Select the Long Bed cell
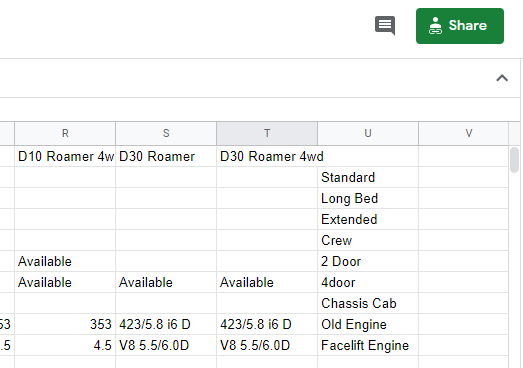The width and height of the screenshot is (523, 368). (x=368, y=198)
